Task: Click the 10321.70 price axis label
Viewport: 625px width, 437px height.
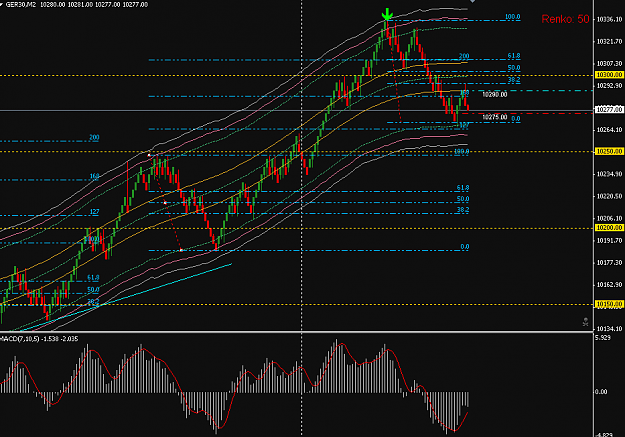Action: coord(609,41)
